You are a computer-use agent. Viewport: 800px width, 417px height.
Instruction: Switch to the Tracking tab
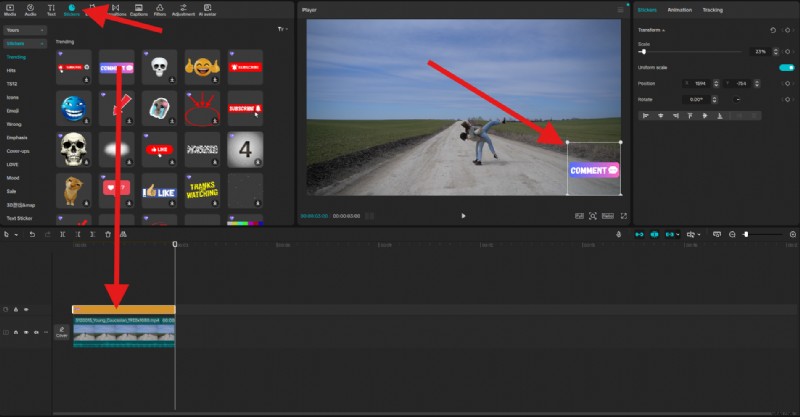tap(712, 10)
